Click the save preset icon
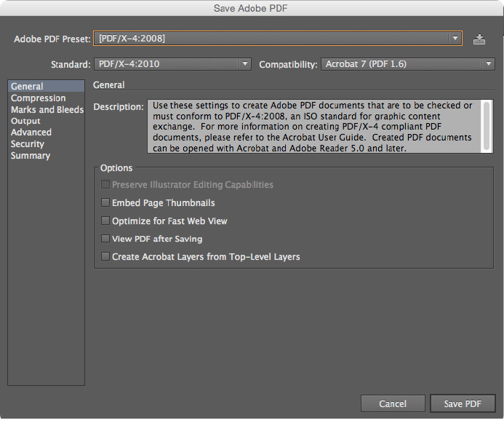 click(x=479, y=39)
